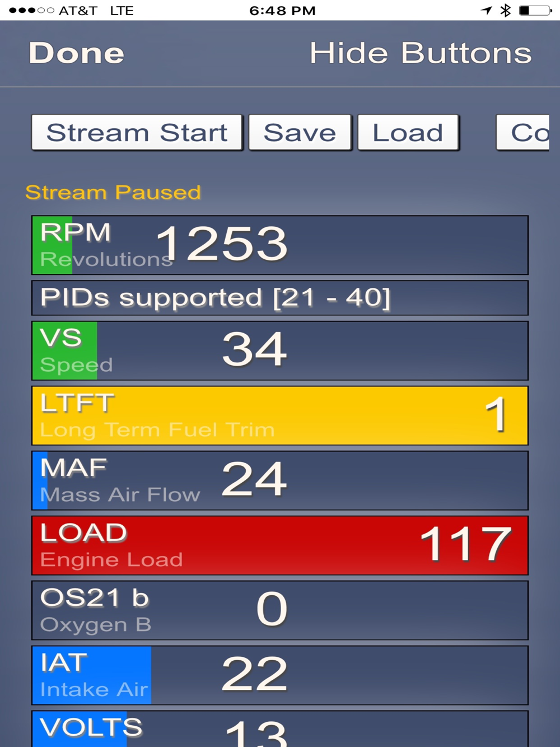Screen dimensions: 560x747
Task: Tap the Bluetooth icon in status bar
Action: coord(506,10)
